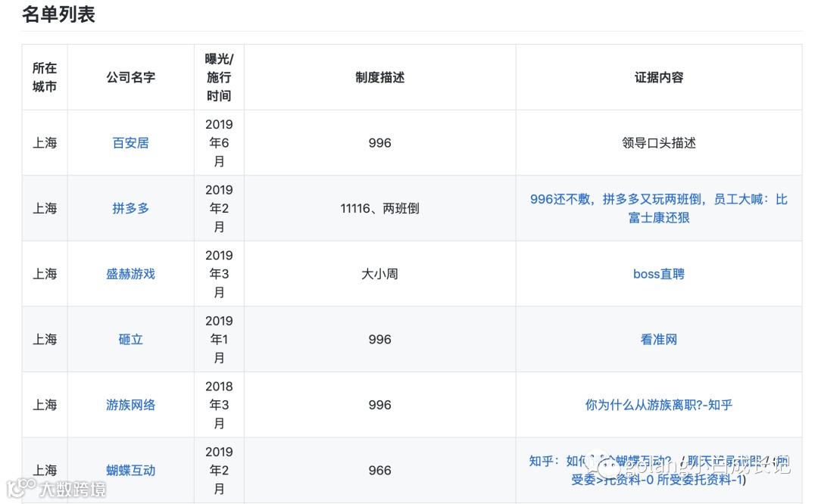Select the 996 cell in 游族网络 row
This screenshot has width=818, height=504.
tap(379, 405)
